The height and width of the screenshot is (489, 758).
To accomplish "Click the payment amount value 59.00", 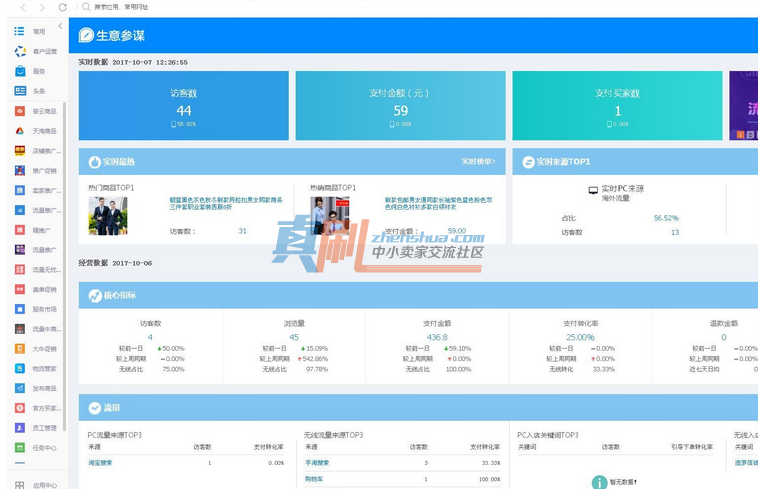I will 457,231.
